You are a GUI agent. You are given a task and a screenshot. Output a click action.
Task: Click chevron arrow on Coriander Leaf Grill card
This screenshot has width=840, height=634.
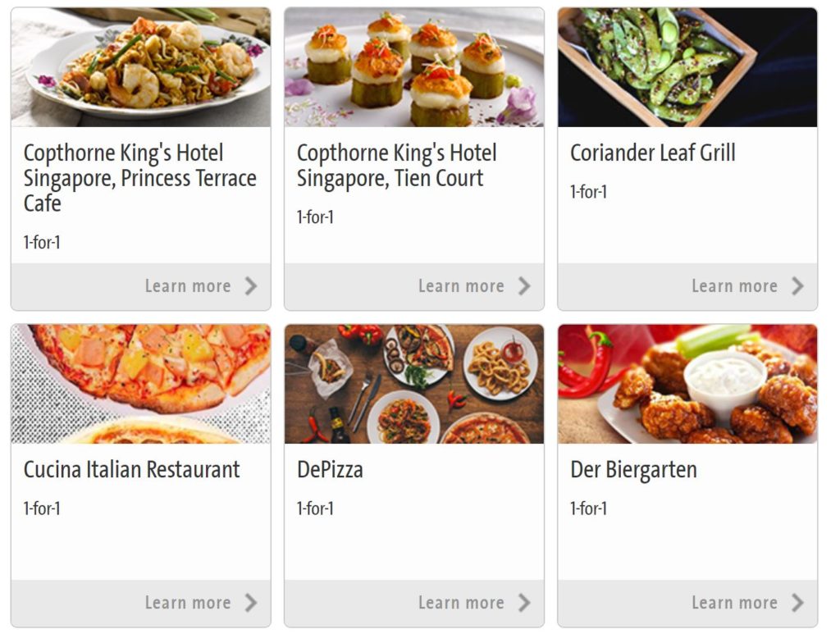(x=797, y=286)
